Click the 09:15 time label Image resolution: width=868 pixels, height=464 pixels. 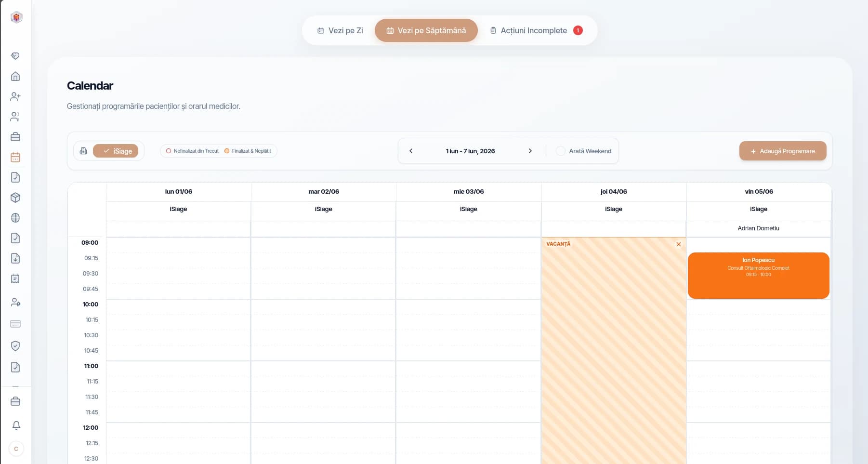click(x=91, y=258)
